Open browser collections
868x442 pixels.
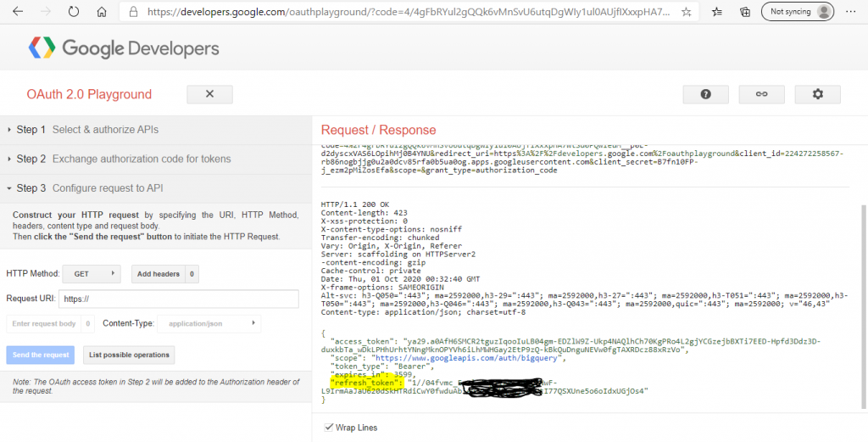[x=745, y=12]
